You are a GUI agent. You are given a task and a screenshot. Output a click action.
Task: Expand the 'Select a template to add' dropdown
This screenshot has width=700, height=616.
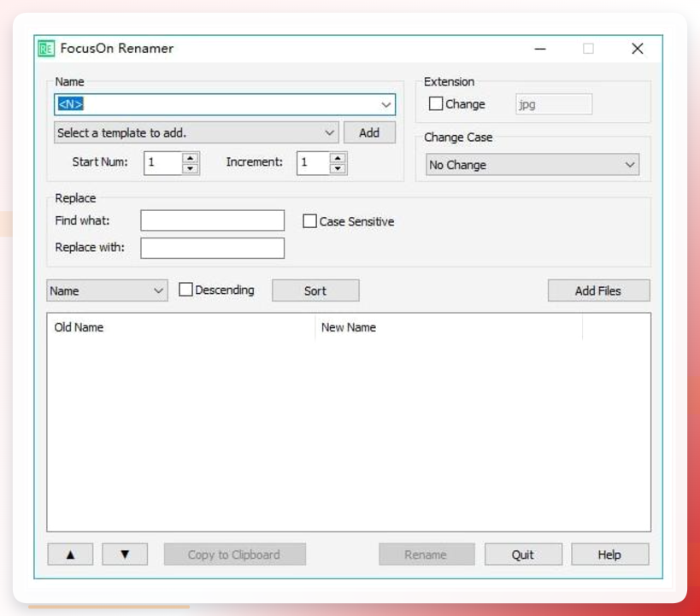tap(197, 132)
